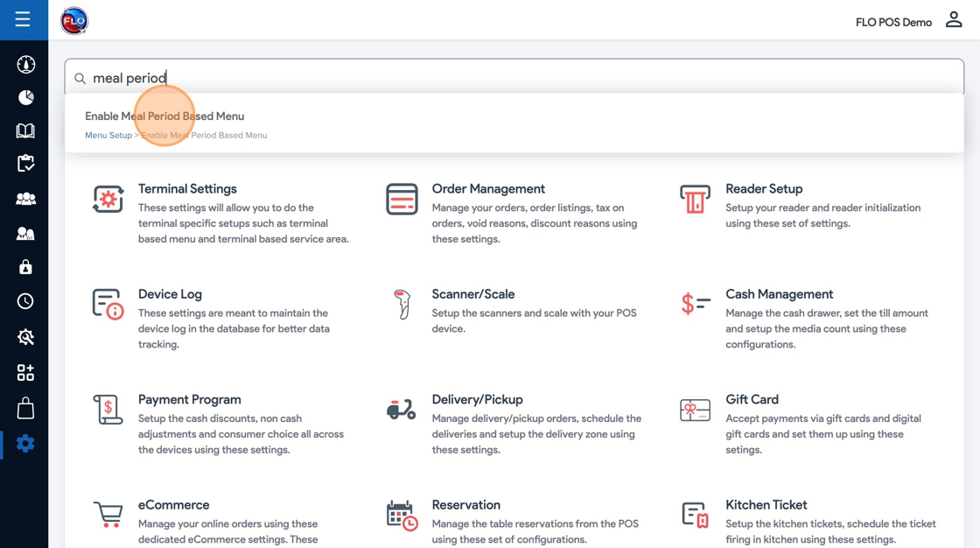Open Reservation heading
The width and height of the screenshot is (980, 548).
[x=465, y=505]
